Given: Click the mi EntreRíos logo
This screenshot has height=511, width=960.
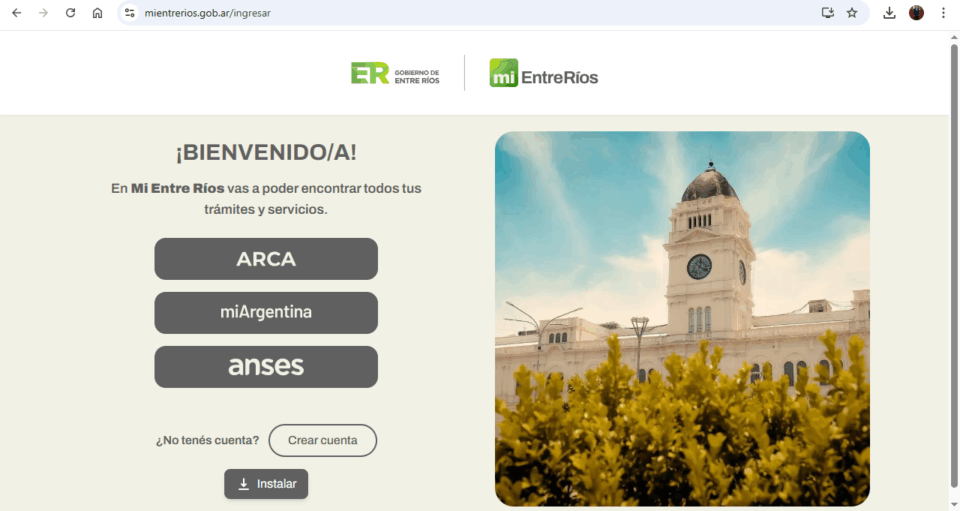Looking at the screenshot, I should coord(543,74).
